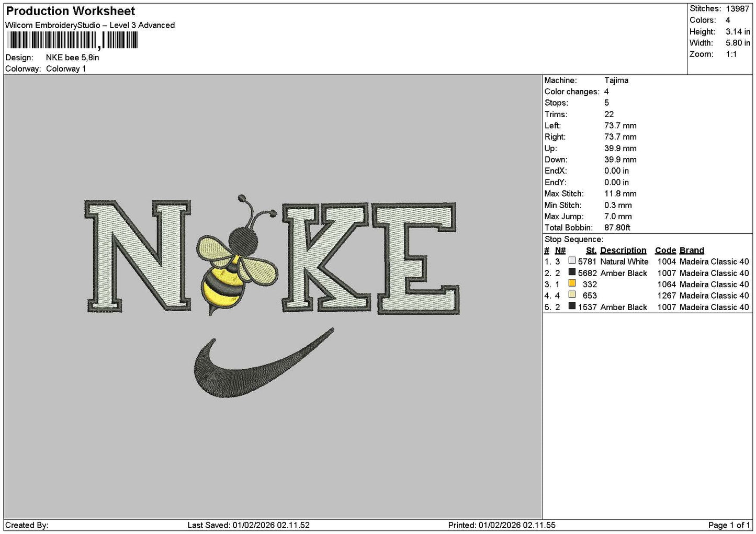Click the Max Stitch value '11.8 mm'
This screenshot has height=534, width=756.
pyautogui.click(x=620, y=194)
